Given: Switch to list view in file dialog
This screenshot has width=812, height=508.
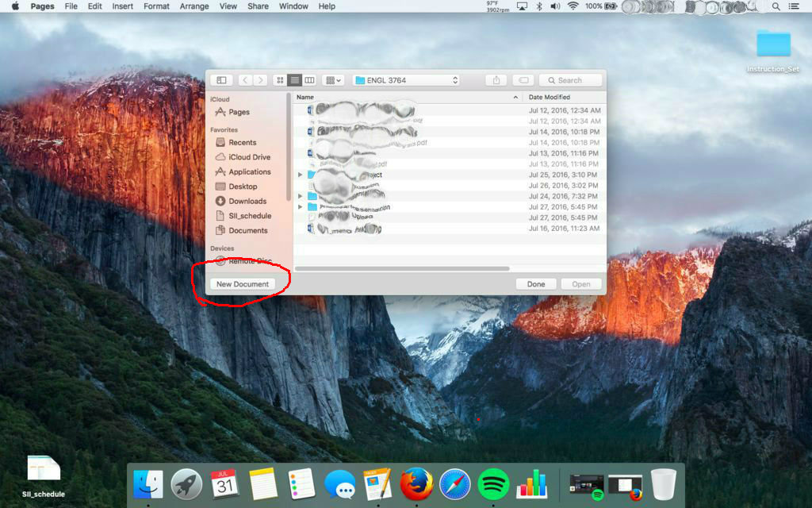Looking at the screenshot, I should 295,80.
